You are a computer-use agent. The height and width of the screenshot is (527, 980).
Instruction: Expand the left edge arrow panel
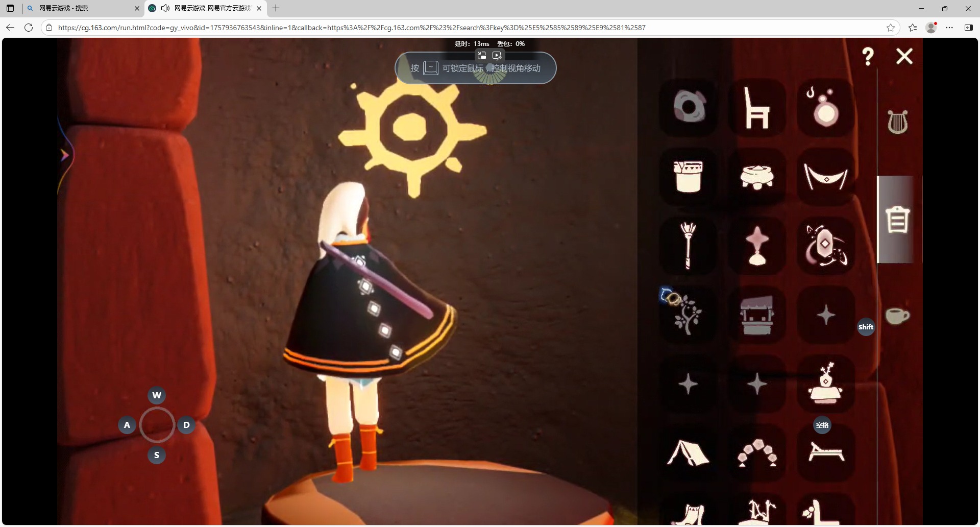click(64, 155)
